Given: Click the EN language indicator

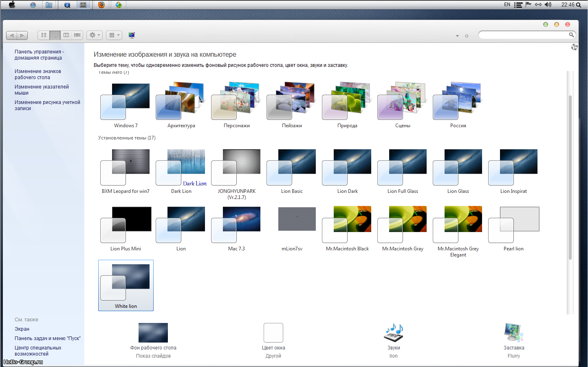Looking at the screenshot, I should click(x=507, y=5).
